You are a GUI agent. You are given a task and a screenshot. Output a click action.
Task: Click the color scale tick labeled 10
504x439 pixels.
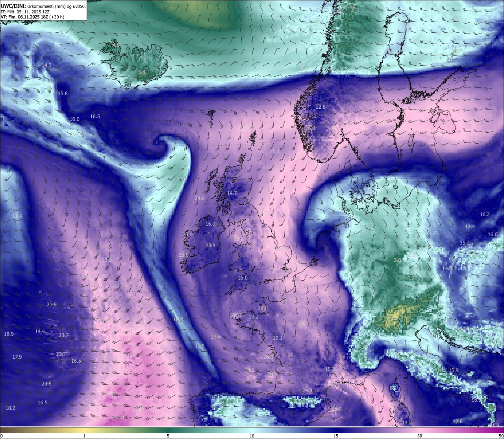coord(252,436)
